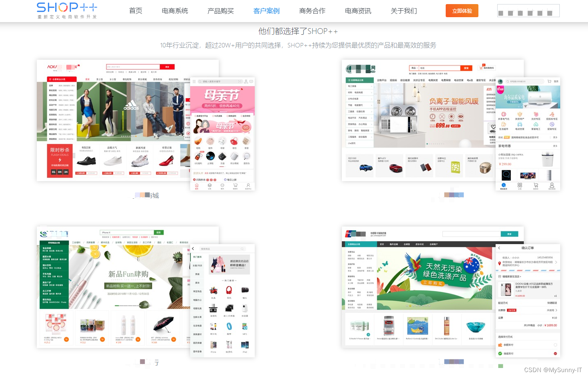
Task: Click the heading 他们都选择了SHOP++
Action: [x=298, y=31]
